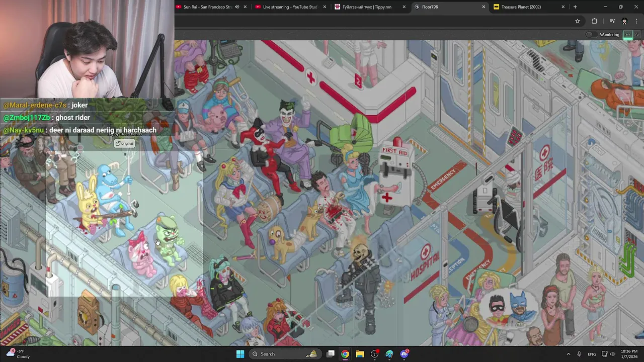Open the OBS icon on the taskbar
The height and width of the screenshot is (362, 644).
pos(374,354)
